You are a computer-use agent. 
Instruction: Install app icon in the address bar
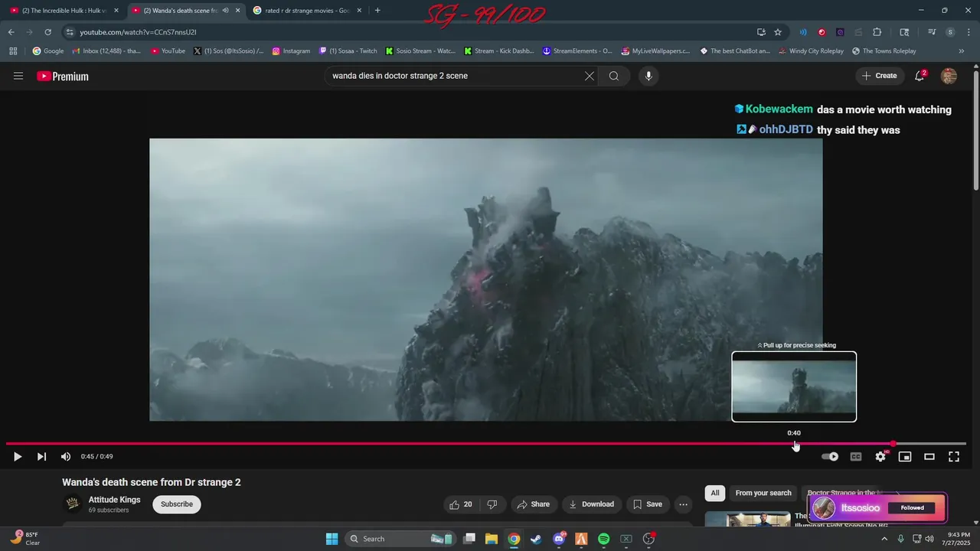761,32
